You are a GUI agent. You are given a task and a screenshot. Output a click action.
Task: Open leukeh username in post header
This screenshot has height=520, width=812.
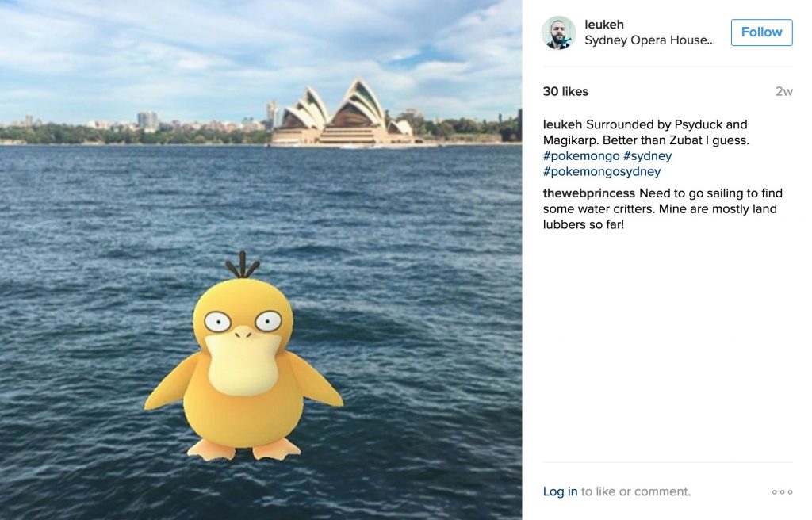(603, 25)
